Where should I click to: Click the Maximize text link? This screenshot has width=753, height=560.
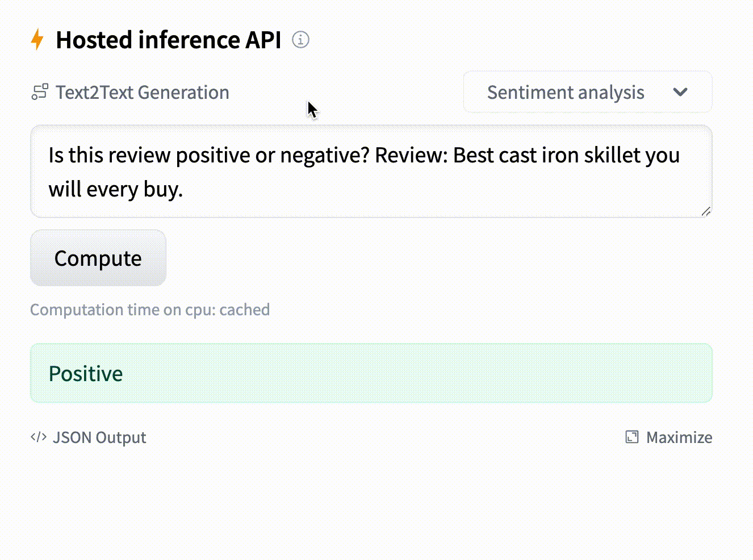679,437
